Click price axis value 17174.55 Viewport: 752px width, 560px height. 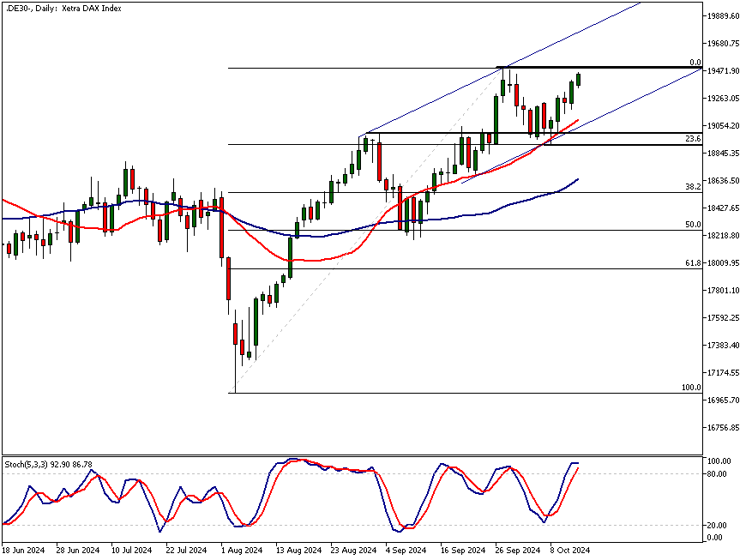pos(724,372)
